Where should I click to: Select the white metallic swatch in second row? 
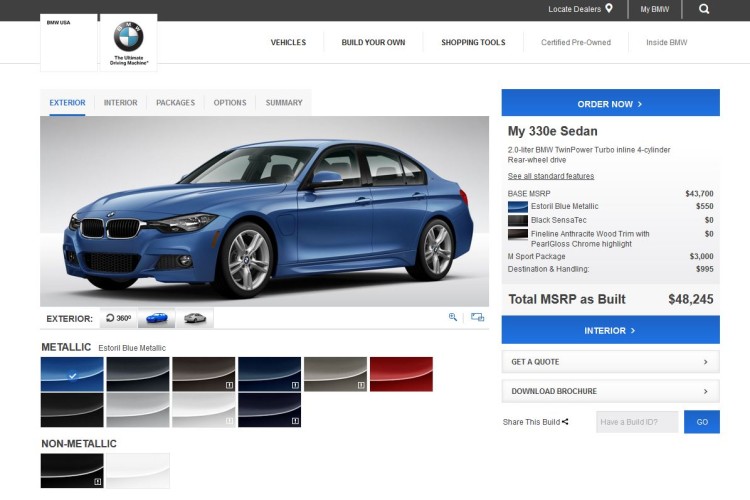[204, 410]
